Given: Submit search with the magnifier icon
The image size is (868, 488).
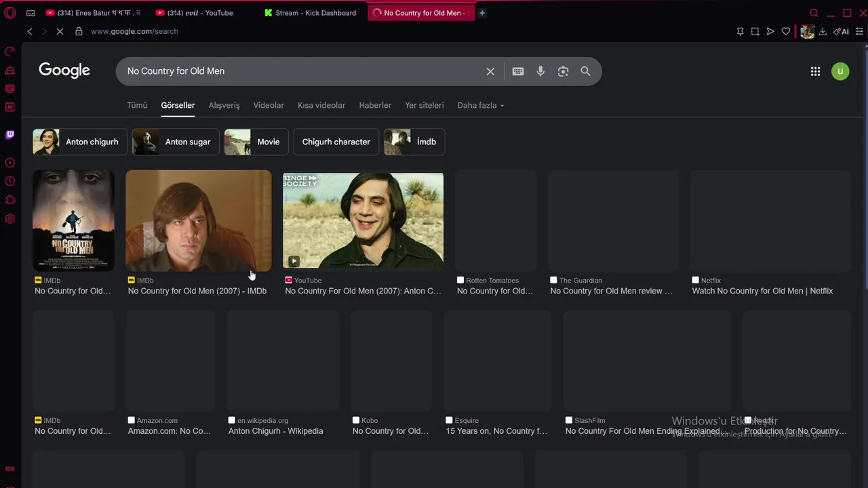Looking at the screenshot, I should [585, 71].
